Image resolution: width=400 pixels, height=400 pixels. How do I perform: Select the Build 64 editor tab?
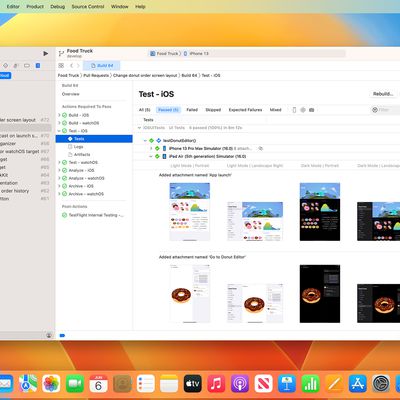coord(101,66)
